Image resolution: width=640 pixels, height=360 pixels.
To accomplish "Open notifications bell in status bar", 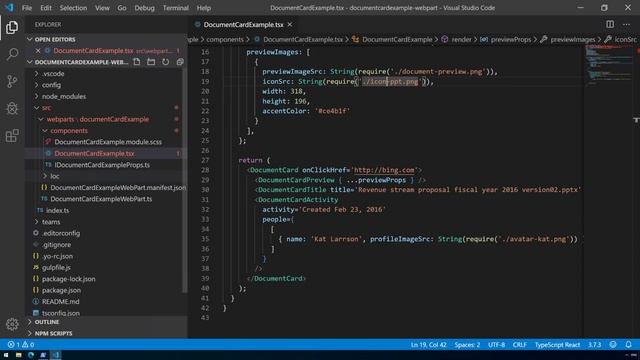I will point(628,344).
